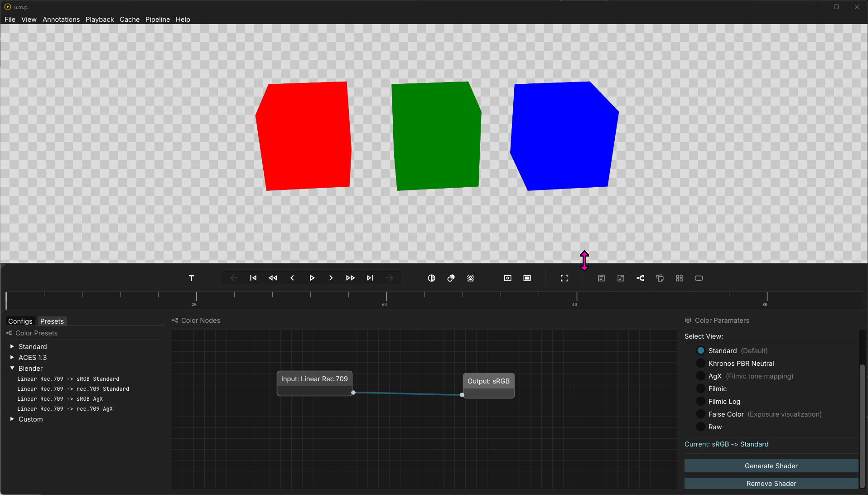Click the four-square grid layout icon
This screenshot has height=495, width=868.
pyautogui.click(x=679, y=278)
